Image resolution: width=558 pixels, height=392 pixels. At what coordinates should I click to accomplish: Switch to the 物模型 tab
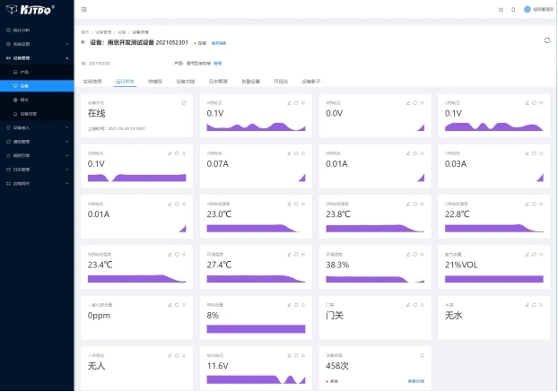[x=155, y=81]
